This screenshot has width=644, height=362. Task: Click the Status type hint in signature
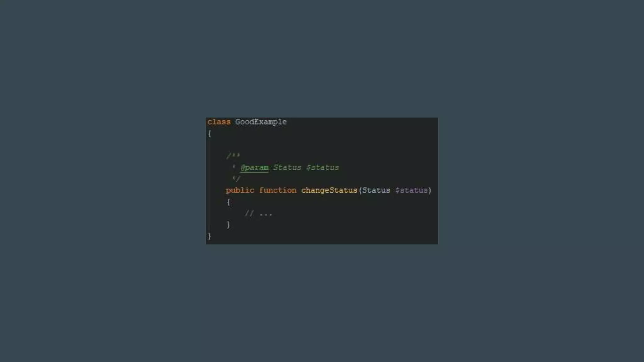[x=376, y=190]
